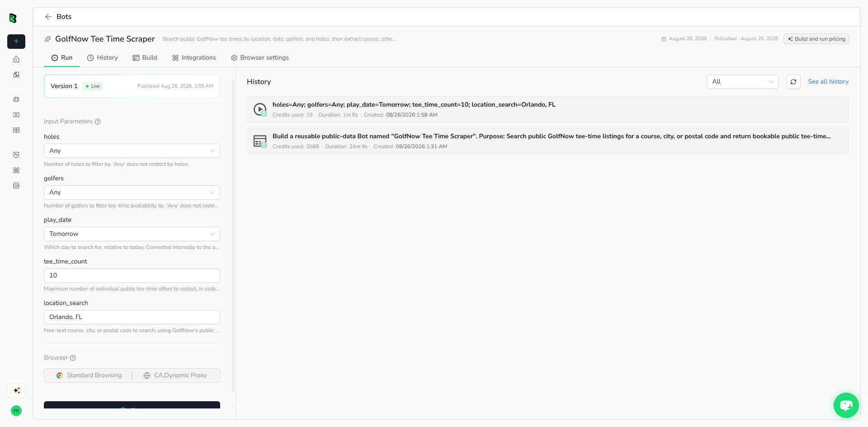Open the home icon in sidebar

point(16,59)
